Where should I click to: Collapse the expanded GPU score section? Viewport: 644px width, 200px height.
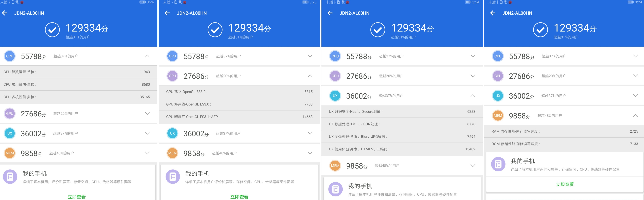310,76
